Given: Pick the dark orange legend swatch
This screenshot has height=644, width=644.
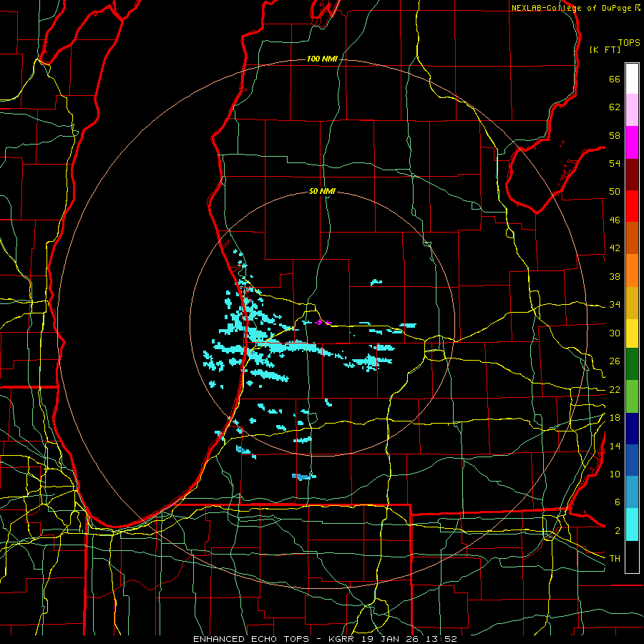Looking at the screenshot, I should pos(632,238).
